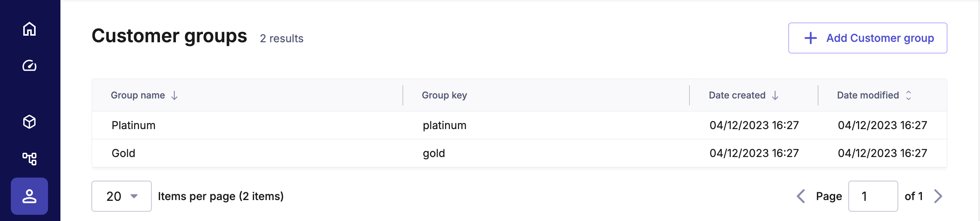Open the Home icon in sidebar
The height and width of the screenshot is (221, 980).
click(29, 29)
